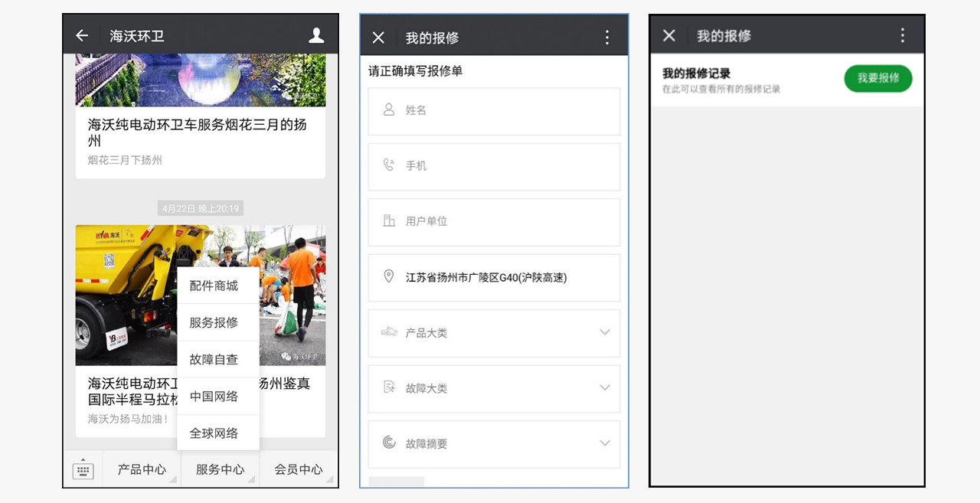Screen dimensions: 980x503
Task: Open the yellow sanitation truck article image
Action: pyautogui.click(x=201, y=295)
